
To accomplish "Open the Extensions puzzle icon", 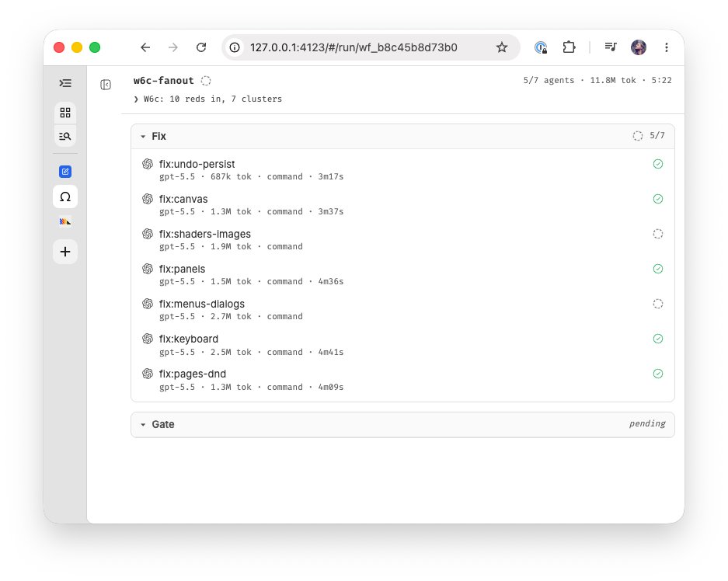I will tap(569, 47).
